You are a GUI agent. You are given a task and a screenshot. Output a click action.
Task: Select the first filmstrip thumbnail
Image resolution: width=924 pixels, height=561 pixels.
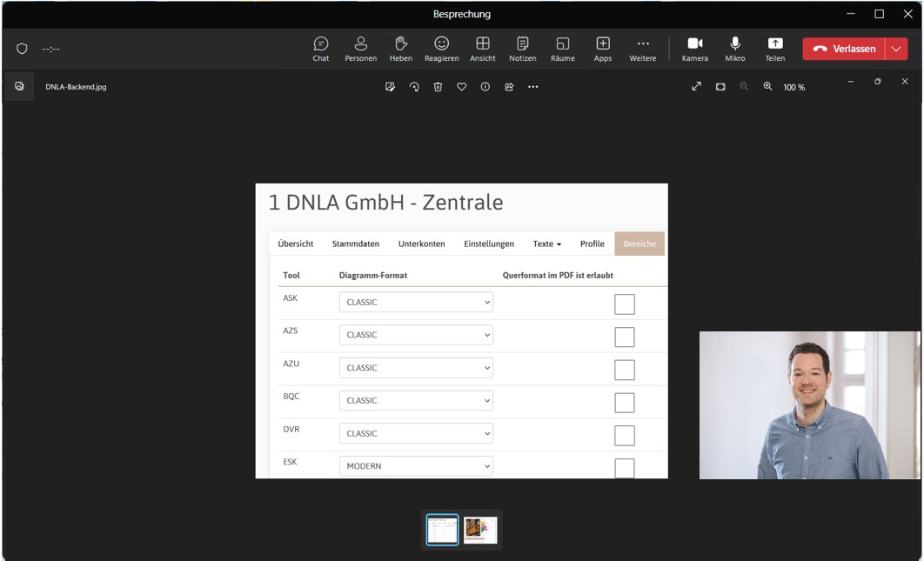(443, 529)
